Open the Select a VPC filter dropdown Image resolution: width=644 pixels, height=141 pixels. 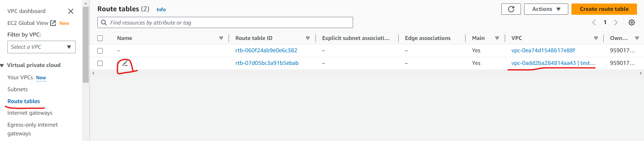coord(41,47)
